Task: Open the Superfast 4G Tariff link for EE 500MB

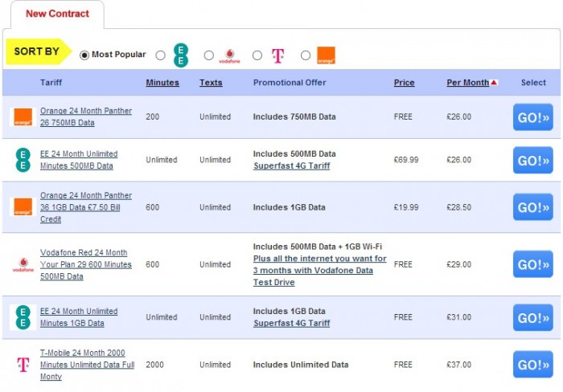Action: pos(291,166)
